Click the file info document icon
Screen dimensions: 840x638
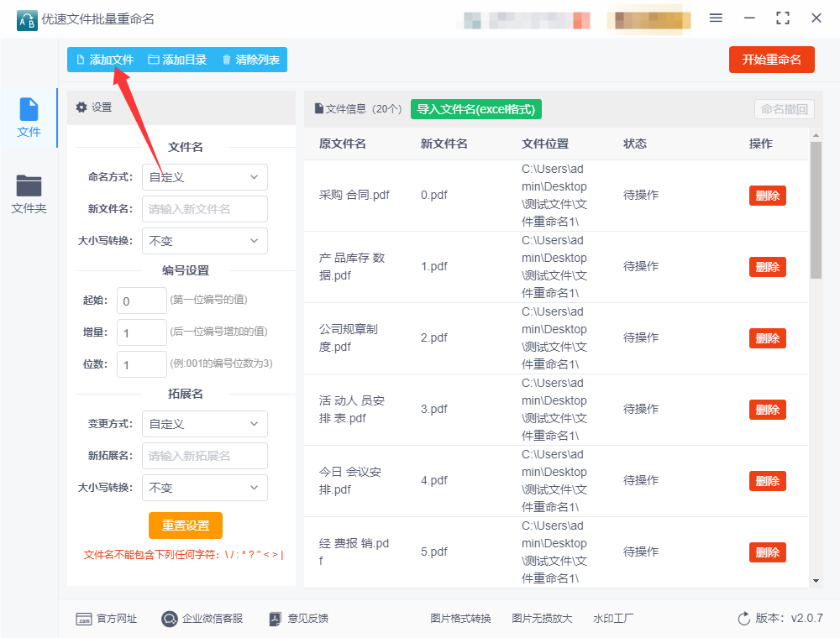[x=319, y=108]
